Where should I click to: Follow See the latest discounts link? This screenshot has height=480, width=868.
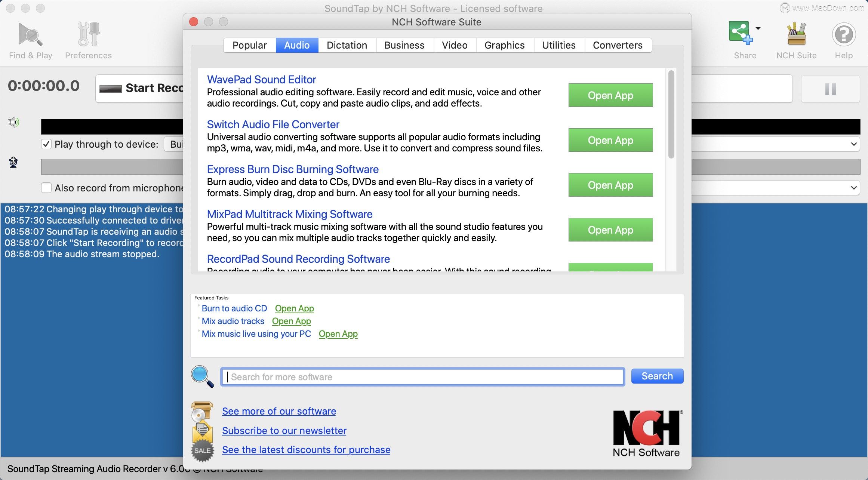[306, 450]
